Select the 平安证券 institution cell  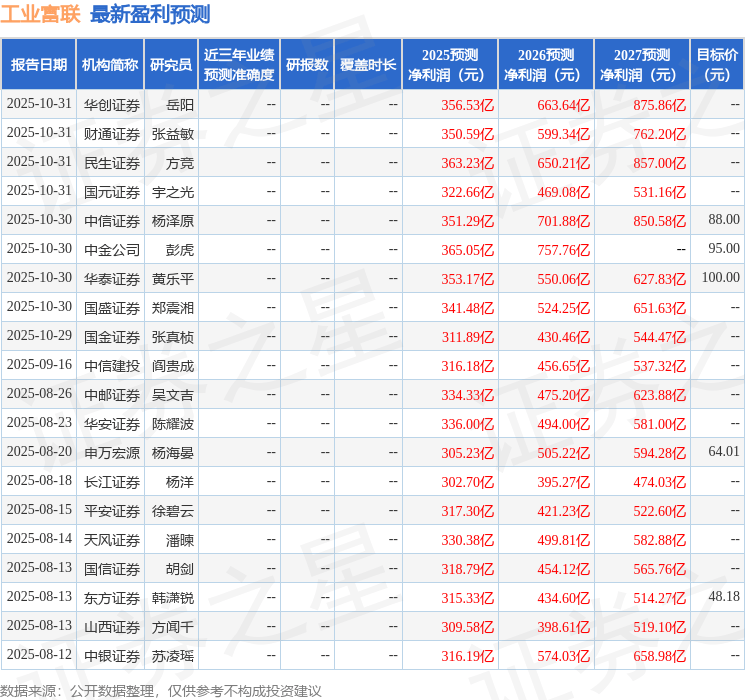click(x=112, y=511)
